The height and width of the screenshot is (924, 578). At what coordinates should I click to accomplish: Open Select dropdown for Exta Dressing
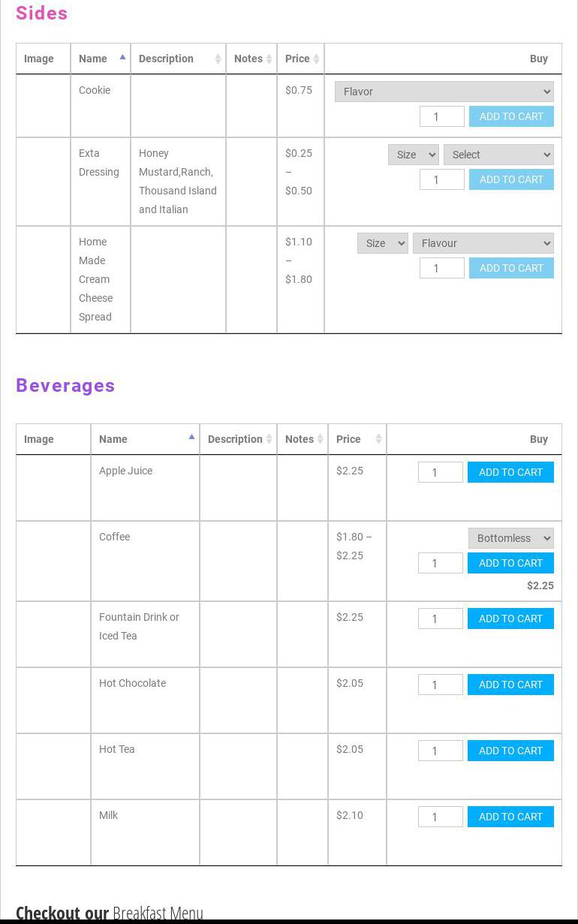pyautogui.click(x=498, y=155)
